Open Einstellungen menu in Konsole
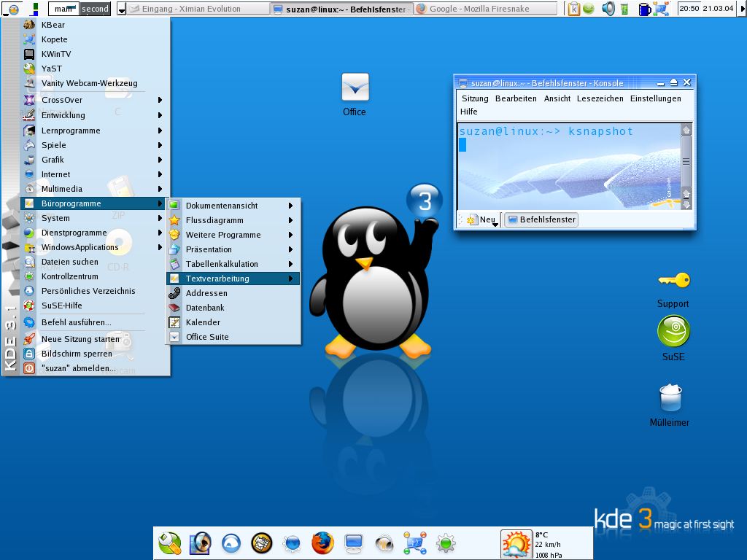This screenshot has height=560, width=747. click(x=656, y=98)
